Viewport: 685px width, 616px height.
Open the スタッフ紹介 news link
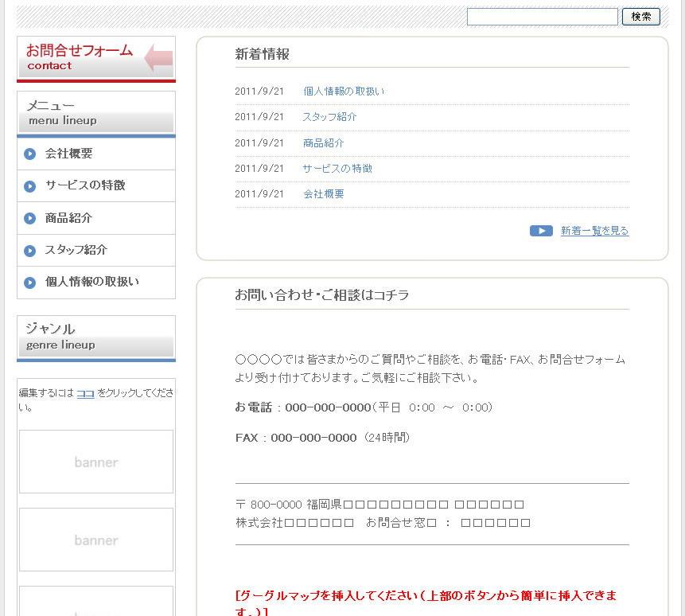pyautogui.click(x=329, y=117)
